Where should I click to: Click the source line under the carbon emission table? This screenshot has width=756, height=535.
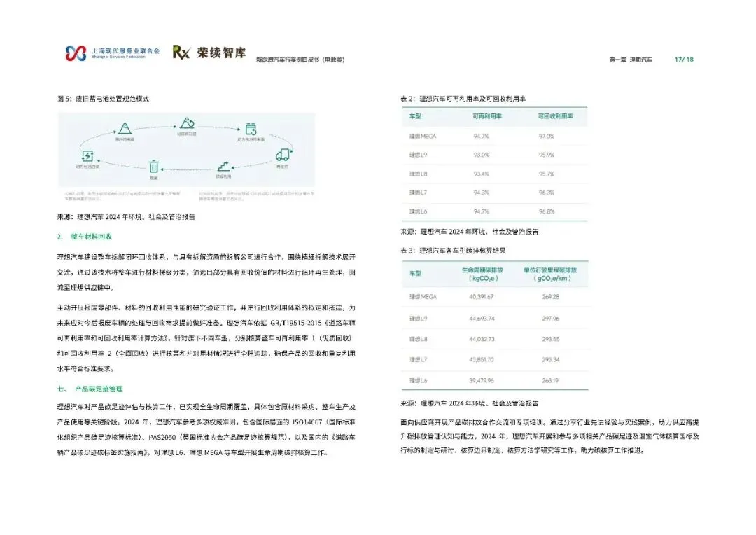click(470, 403)
